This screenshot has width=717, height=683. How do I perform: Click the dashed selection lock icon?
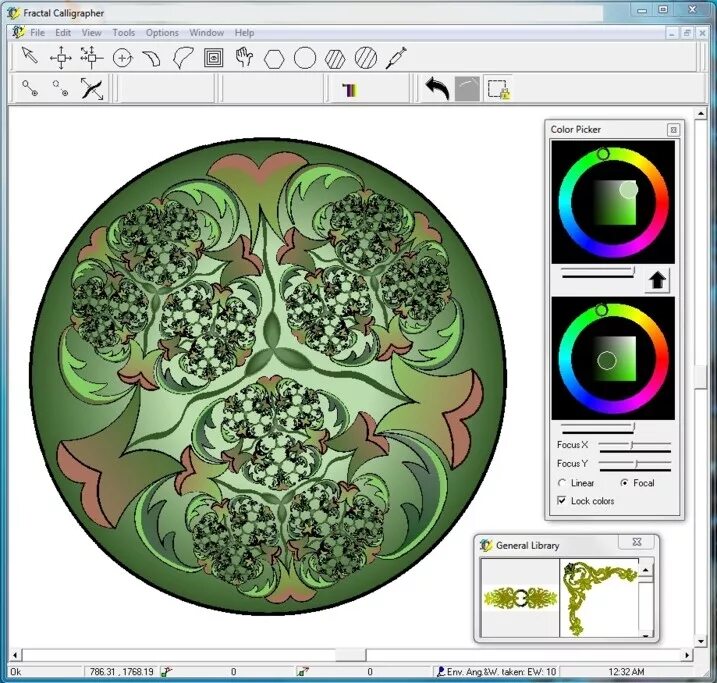(498, 89)
